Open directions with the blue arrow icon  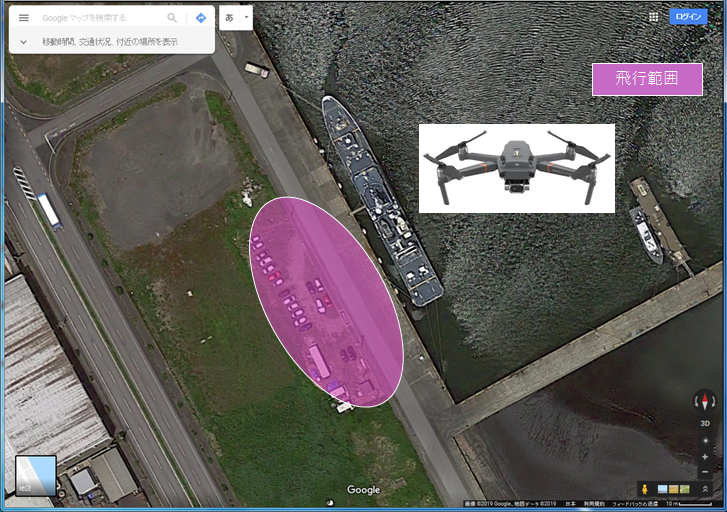coord(201,18)
